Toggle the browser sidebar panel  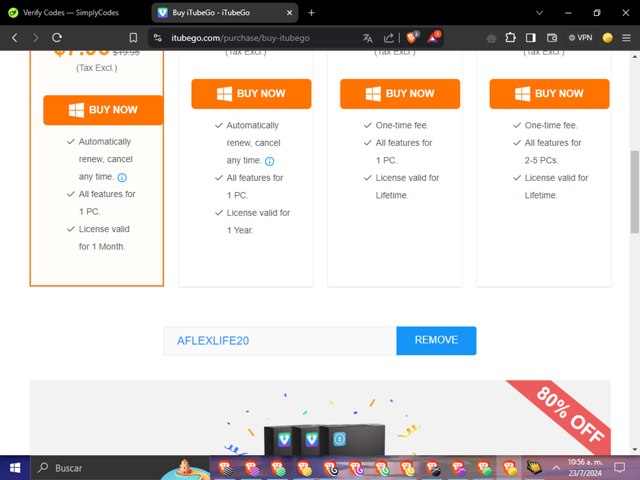(x=531, y=38)
